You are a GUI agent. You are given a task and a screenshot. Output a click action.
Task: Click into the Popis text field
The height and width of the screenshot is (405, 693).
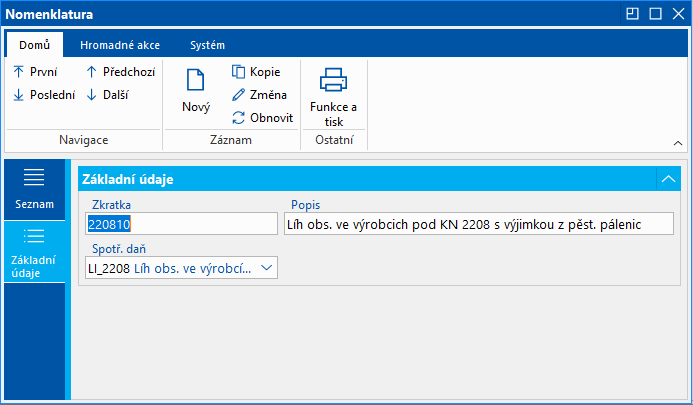(478, 223)
